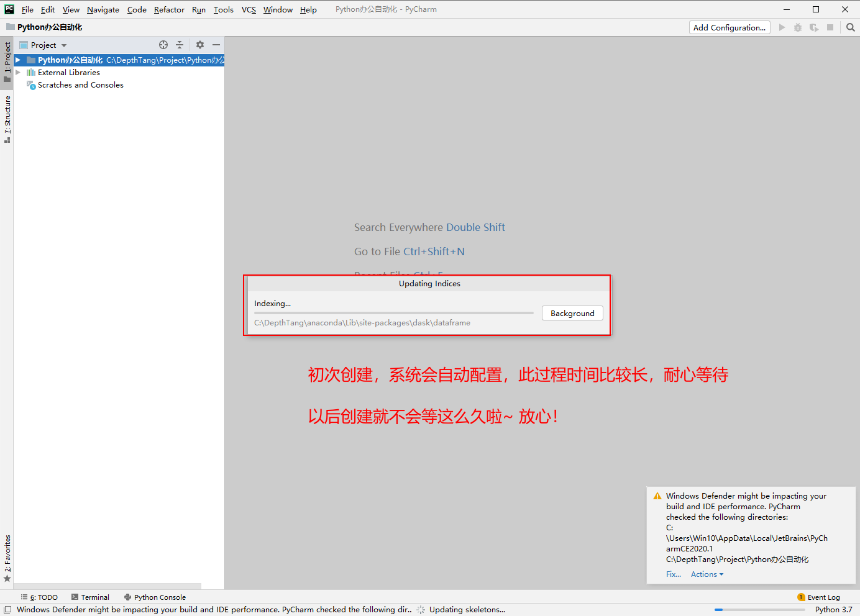This screenshot has height=616, width=860.
Task: Click the Debug bug icon in toolbar
Action: 798,27
